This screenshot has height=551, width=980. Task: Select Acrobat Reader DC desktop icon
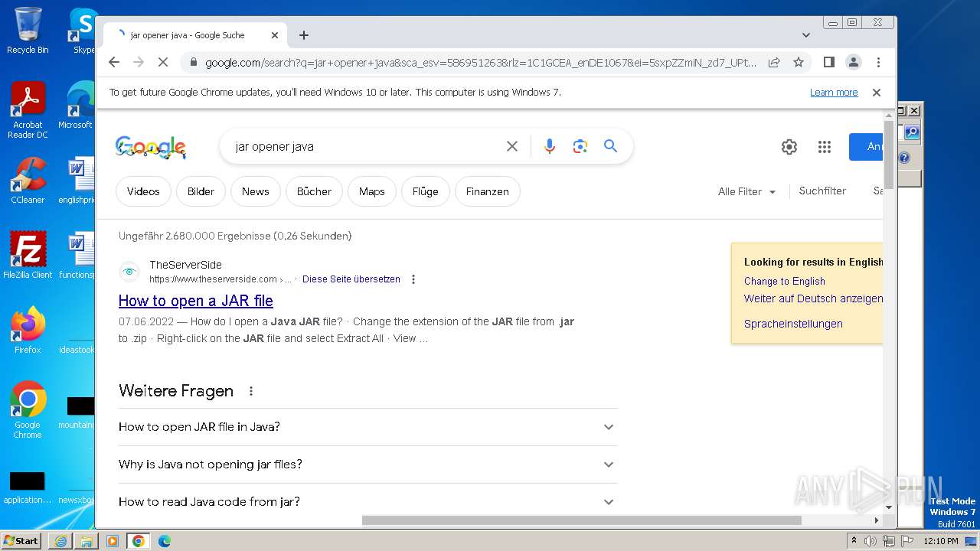point(28,110)
